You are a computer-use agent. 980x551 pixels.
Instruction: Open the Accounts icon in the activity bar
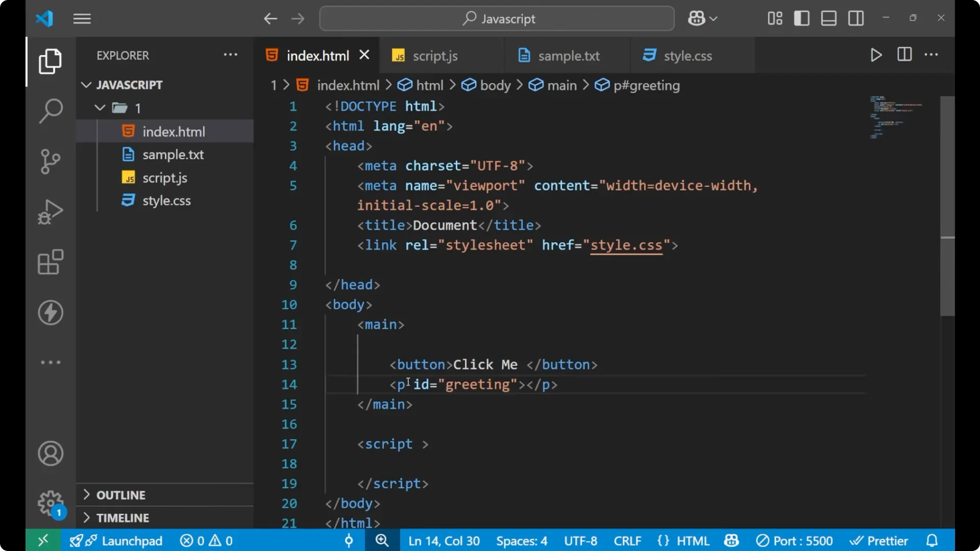click(x=50, y=454)
